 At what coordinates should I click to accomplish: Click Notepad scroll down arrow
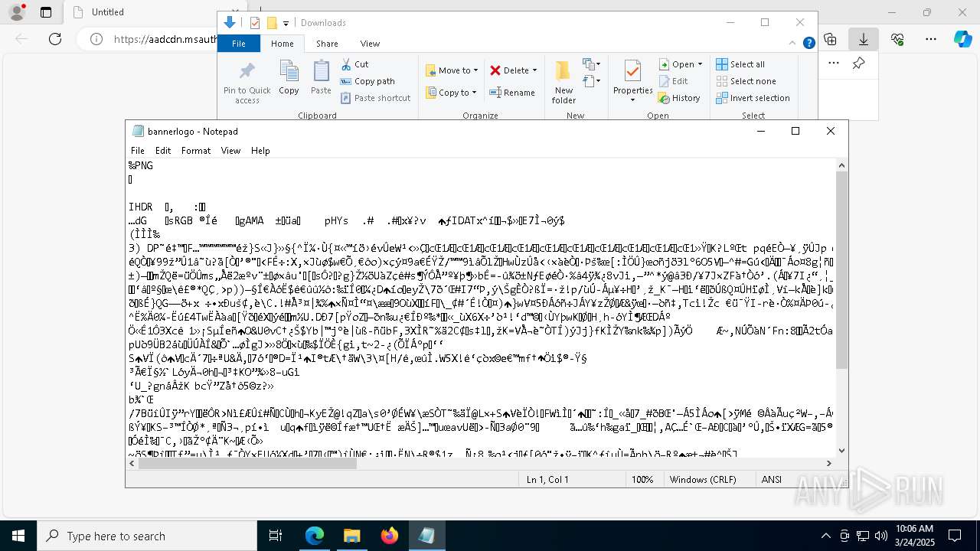coord(841,451)
